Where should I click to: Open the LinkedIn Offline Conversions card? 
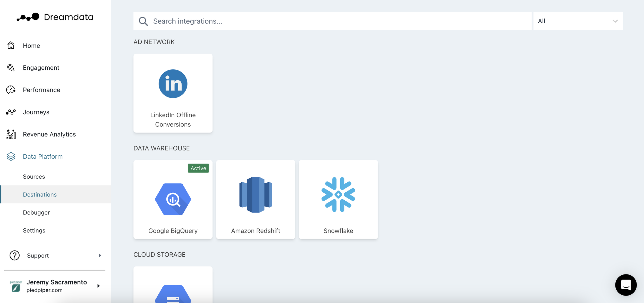173,93
